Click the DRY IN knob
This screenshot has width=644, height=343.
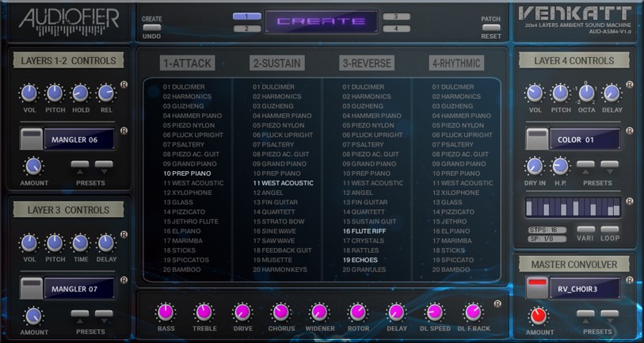[535, 166]
